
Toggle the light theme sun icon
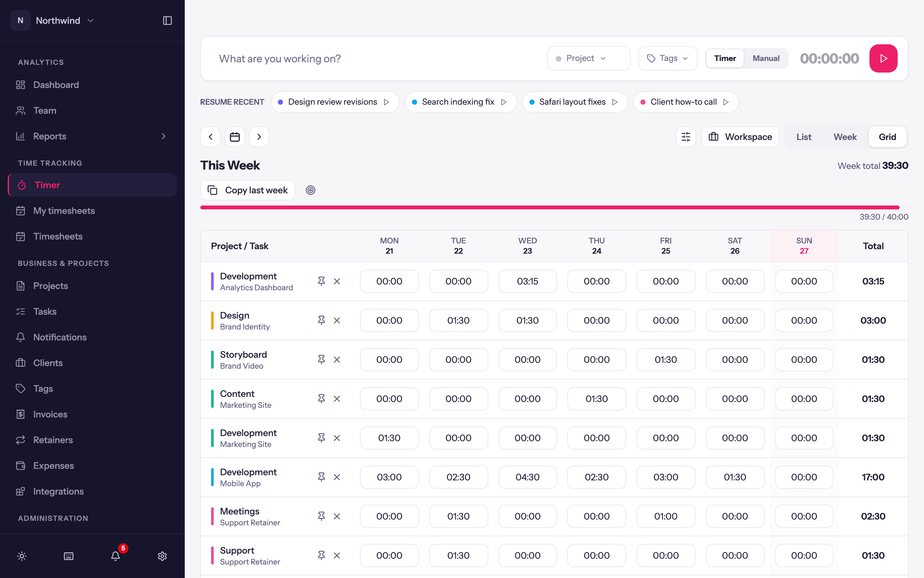[x=22, y=556]
